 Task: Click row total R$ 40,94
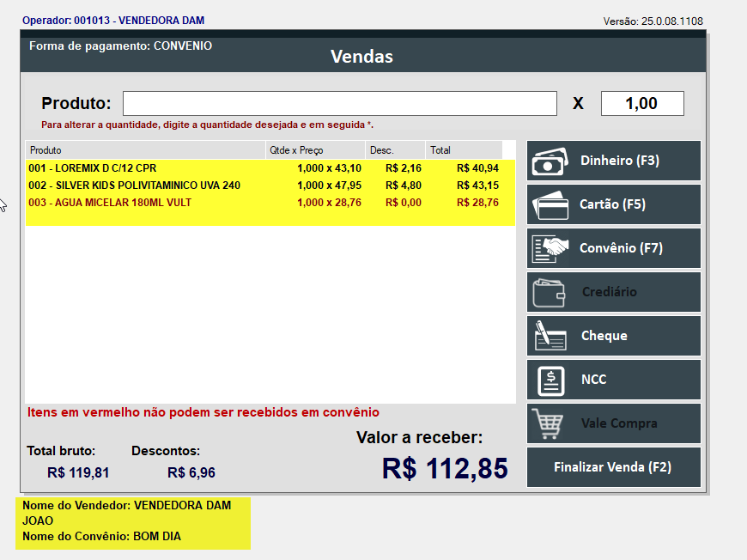pyautogui.click(x=478, y=168)
